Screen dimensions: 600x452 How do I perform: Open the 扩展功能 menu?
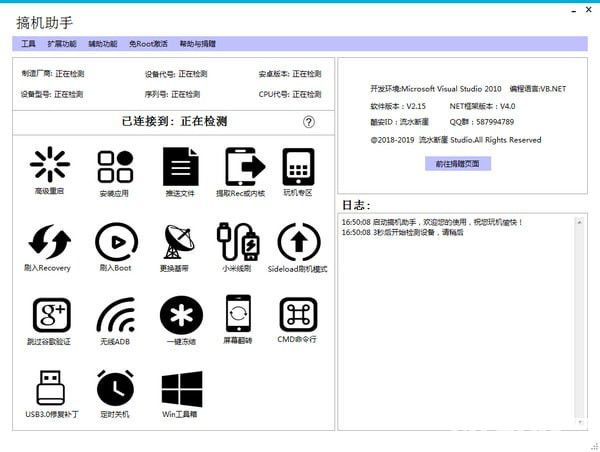[x=62, y=44]
